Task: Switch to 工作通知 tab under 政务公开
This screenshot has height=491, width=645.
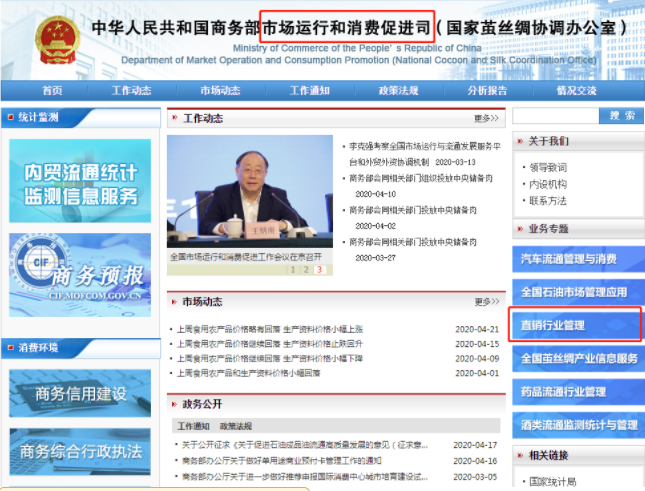Action: pyautogui.click(x=194, y=427)
